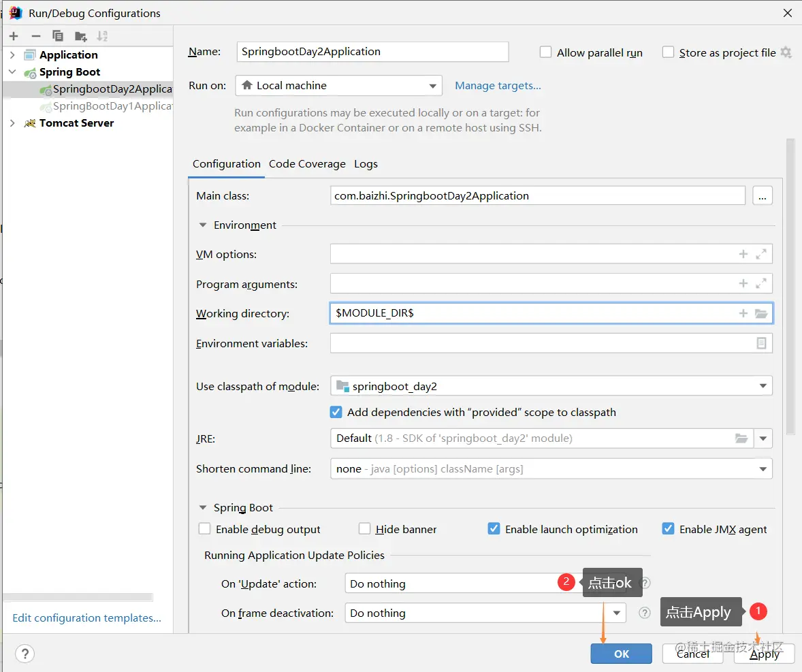The height and width of the screenshot is (672, 802).
Task: Open Edit configuration templates link
Action: pos(86,618)
